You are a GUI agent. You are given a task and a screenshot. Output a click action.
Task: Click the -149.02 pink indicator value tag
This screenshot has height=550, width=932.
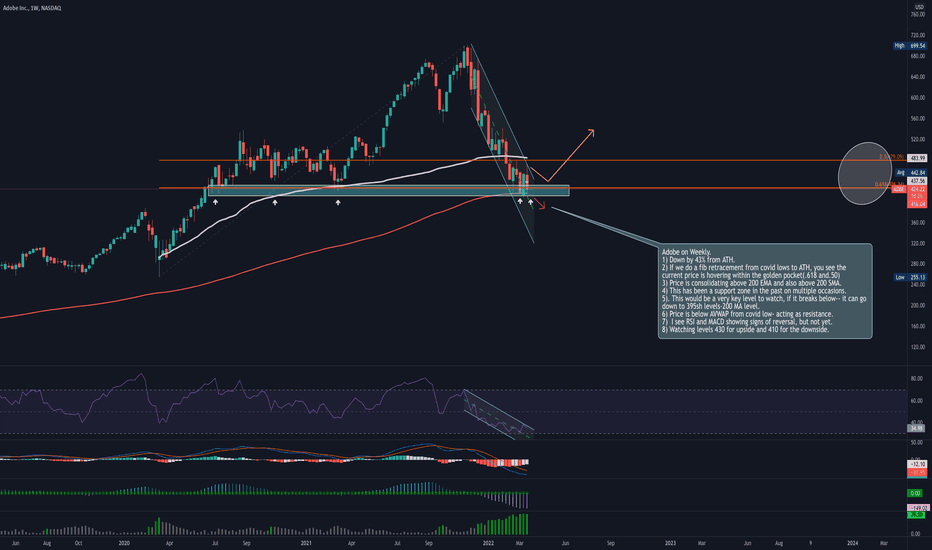pyautogui.click(x=917, y=508)
